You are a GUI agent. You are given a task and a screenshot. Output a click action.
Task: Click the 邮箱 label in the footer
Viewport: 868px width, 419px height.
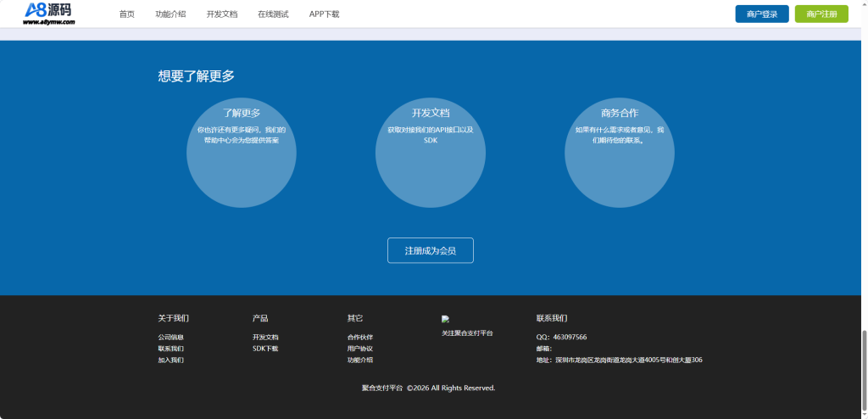point(543,349)
